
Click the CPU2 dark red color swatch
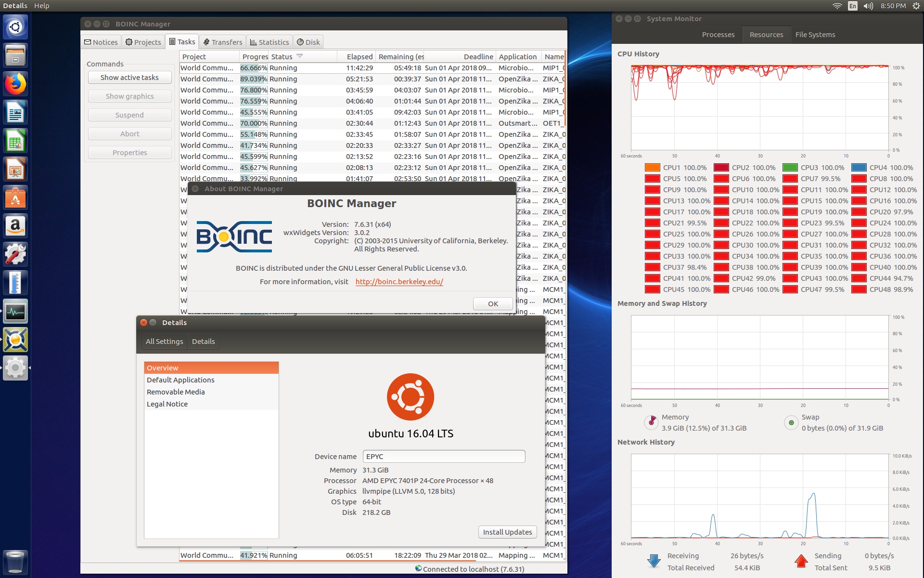coord(721,168)
